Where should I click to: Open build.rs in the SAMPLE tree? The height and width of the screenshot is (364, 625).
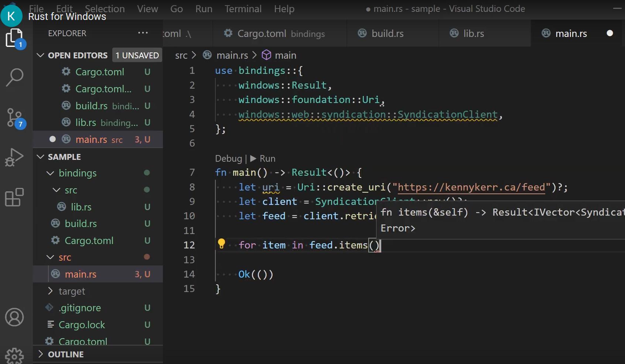pos(98,223)
